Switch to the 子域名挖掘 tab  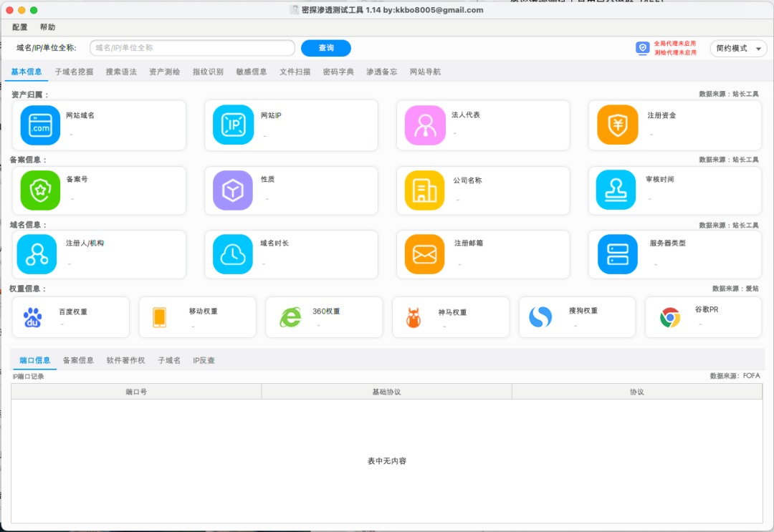[x=74, y=72]
